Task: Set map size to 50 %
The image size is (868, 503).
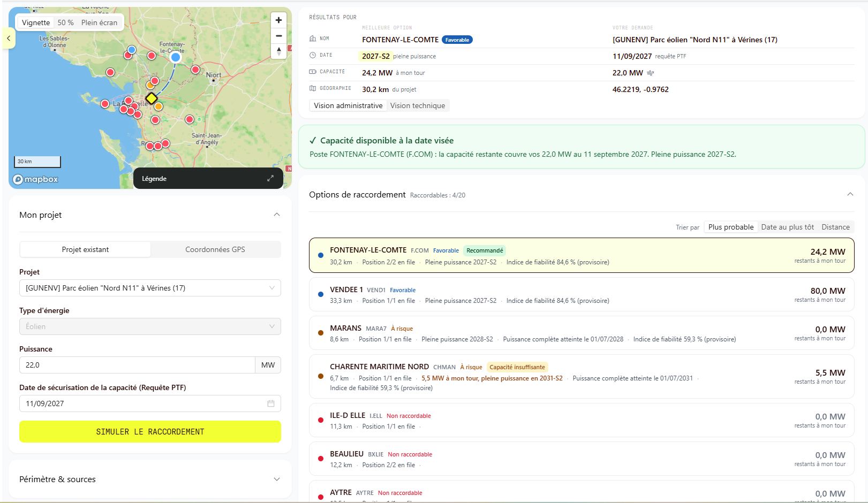Action: point(65,22)
